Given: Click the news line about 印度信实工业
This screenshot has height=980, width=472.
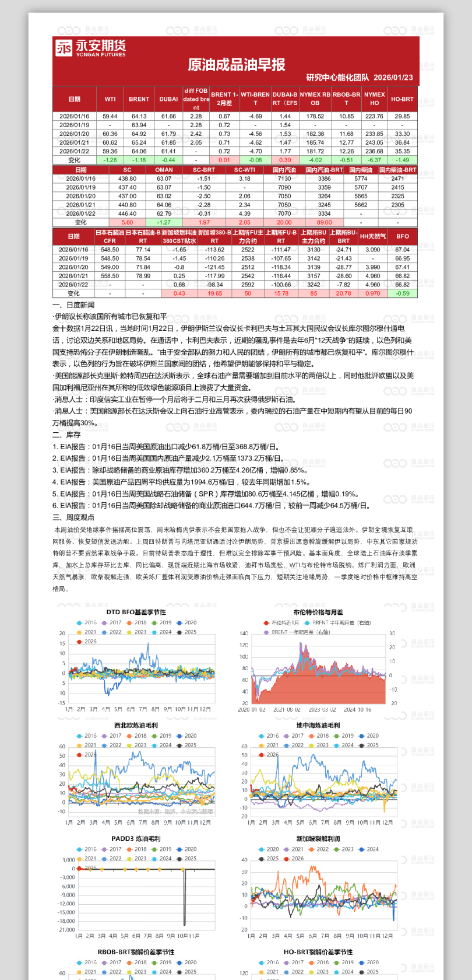Looking at the screenshot, I should [x=175, y=400].
